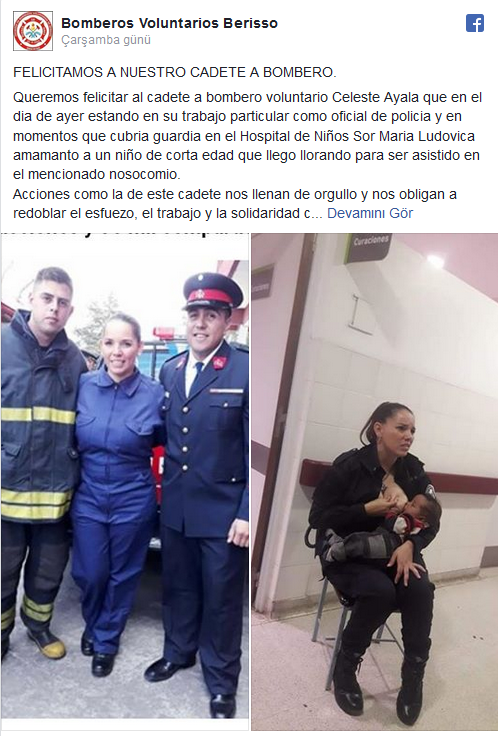Click the Curaciones sign in hospital photo
This screenshot has width=498, height=736.
[x=370, y=246]
